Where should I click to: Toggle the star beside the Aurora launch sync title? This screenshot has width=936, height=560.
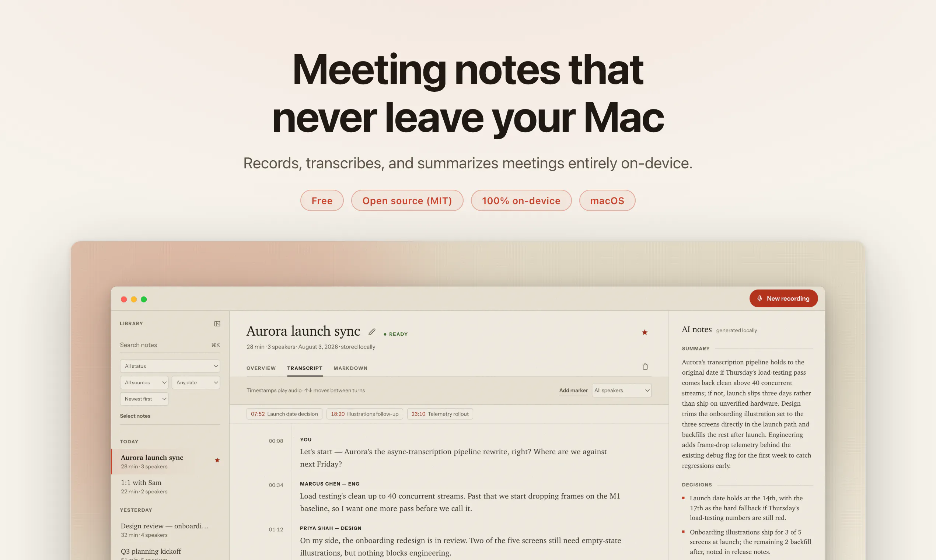click(645, 332)
